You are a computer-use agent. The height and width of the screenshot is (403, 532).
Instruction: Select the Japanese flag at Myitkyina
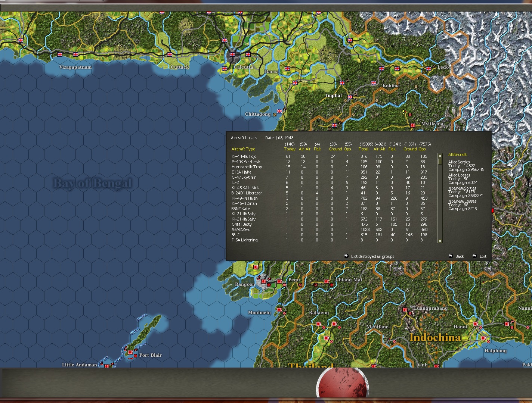point(413,126)
